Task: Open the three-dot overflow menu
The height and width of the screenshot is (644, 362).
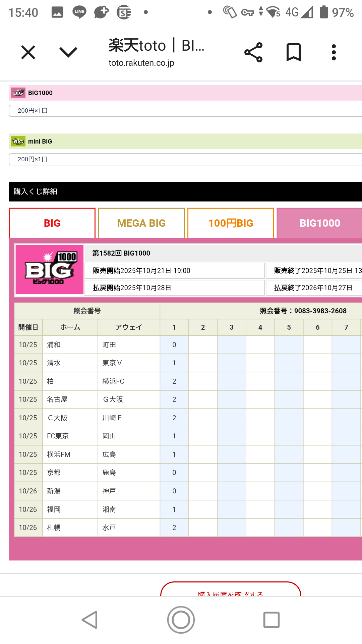Action: pos(334,53)
